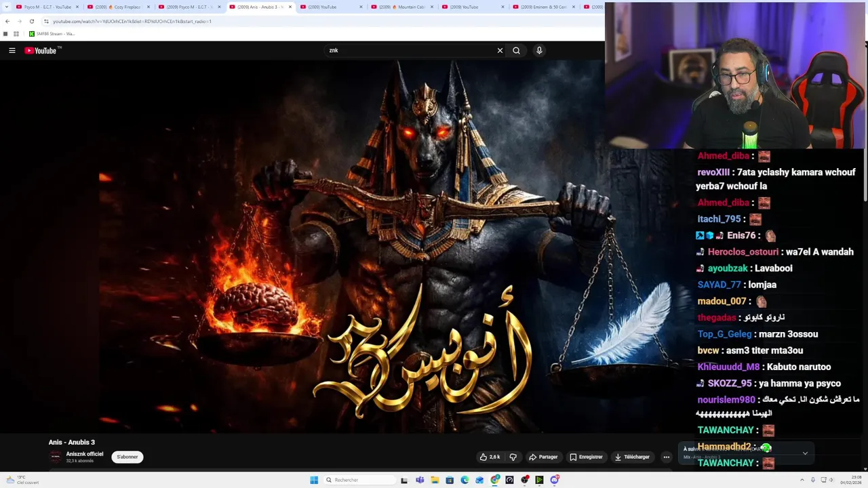Open the SMF86 Stream bookmark
This screenshot has width=868, height=488.
point(52,34)
